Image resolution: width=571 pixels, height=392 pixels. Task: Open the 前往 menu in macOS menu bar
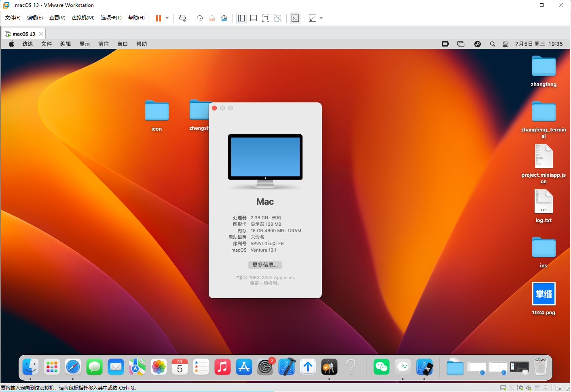pos(104,44)
